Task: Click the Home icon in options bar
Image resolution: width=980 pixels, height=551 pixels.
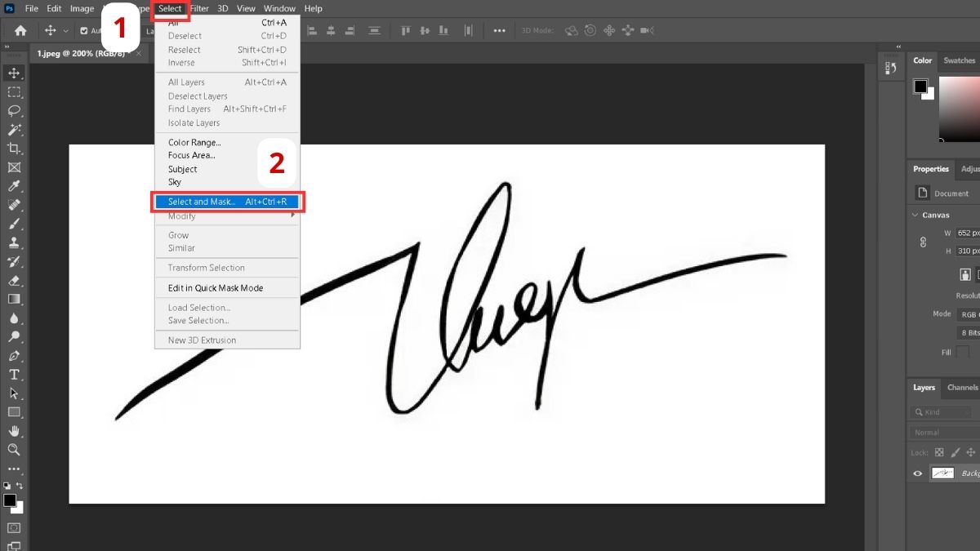Action: click(x=20, y=30)
